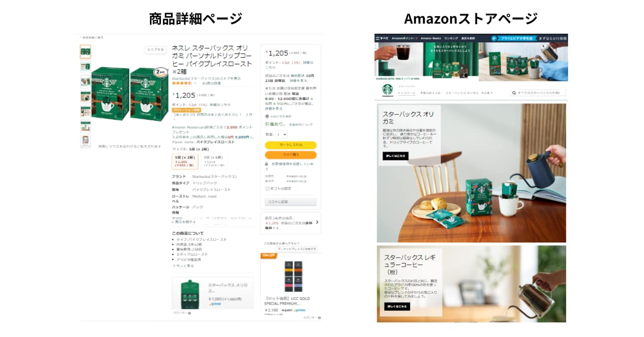Click the star rating icons under product title
The image size is (644, 337).
click(182, 83)
